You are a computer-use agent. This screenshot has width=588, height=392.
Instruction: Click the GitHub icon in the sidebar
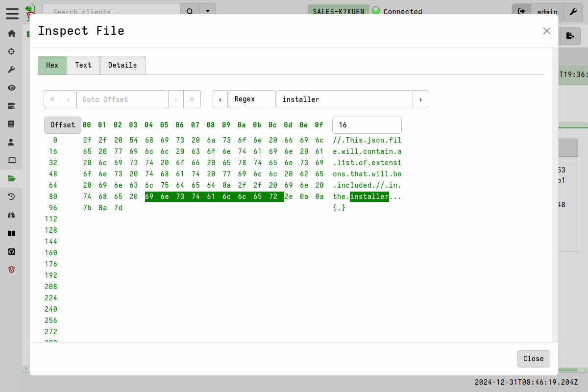pos(11,251)
